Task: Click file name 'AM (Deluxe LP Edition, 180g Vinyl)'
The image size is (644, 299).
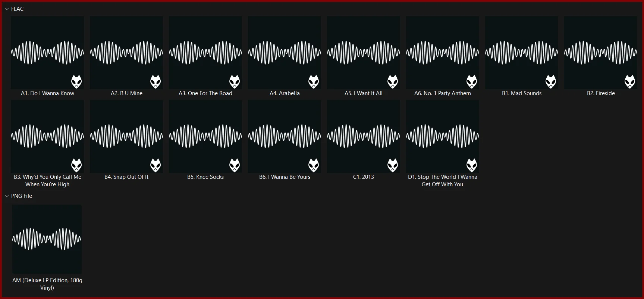Action: [47, 284]
